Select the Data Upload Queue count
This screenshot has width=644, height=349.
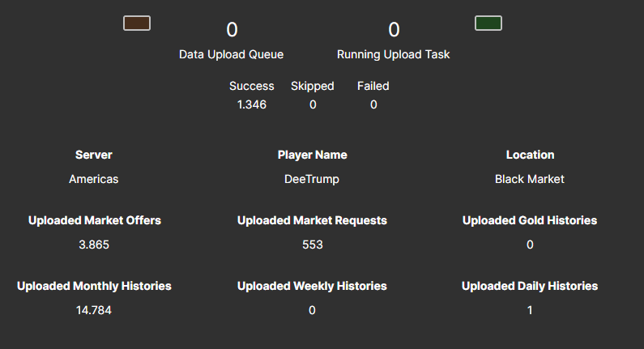232,30
